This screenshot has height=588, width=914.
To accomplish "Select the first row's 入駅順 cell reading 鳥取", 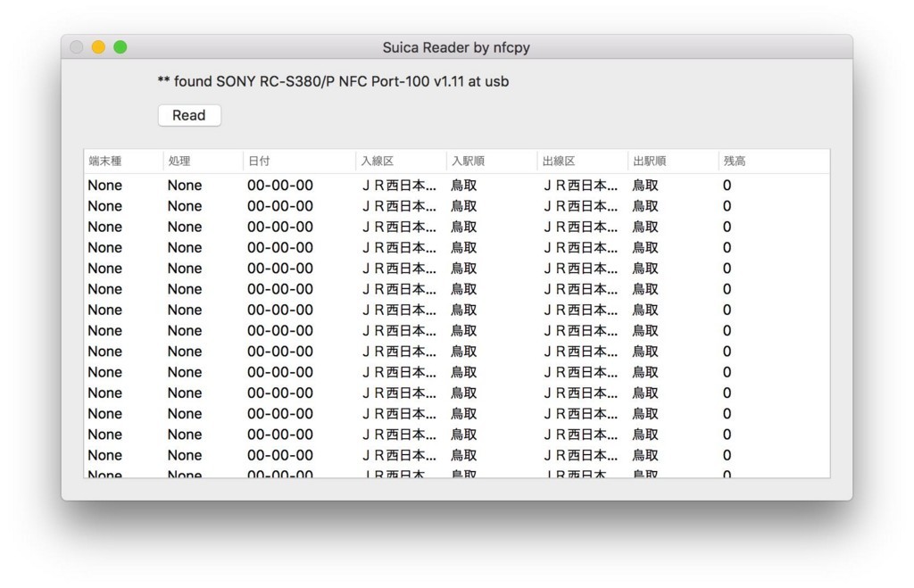I will (464, 186).
